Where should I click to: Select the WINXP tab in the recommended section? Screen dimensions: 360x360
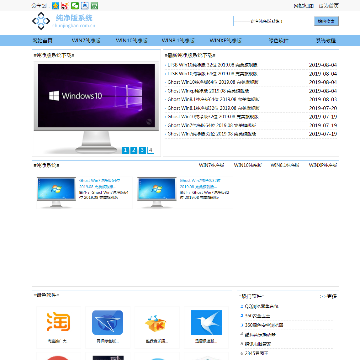(323, 165)
